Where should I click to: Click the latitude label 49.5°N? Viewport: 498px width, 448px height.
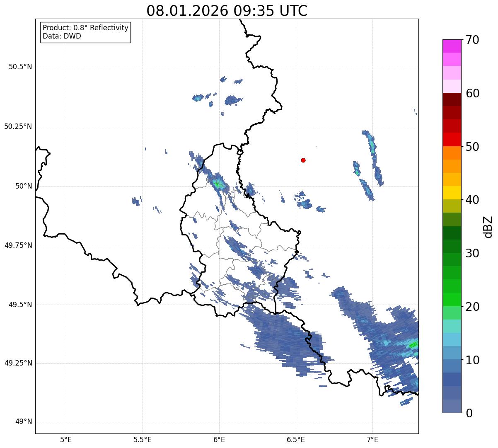tap(20, 305)
